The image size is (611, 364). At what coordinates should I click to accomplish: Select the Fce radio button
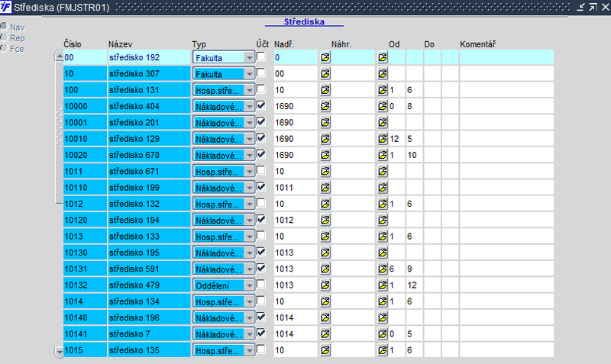coord(4,48)
